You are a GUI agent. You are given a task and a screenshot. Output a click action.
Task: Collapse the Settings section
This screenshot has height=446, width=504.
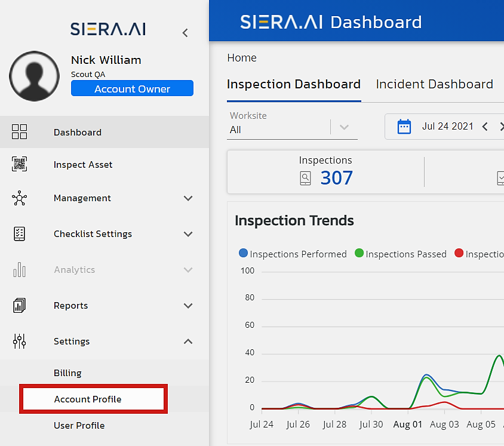(x=188, y=341)
